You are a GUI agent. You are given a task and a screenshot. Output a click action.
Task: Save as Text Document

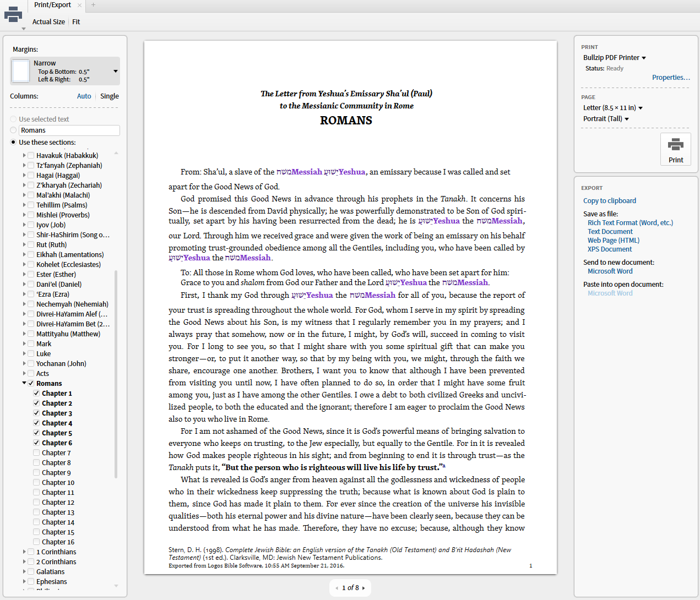coord(610,232)
